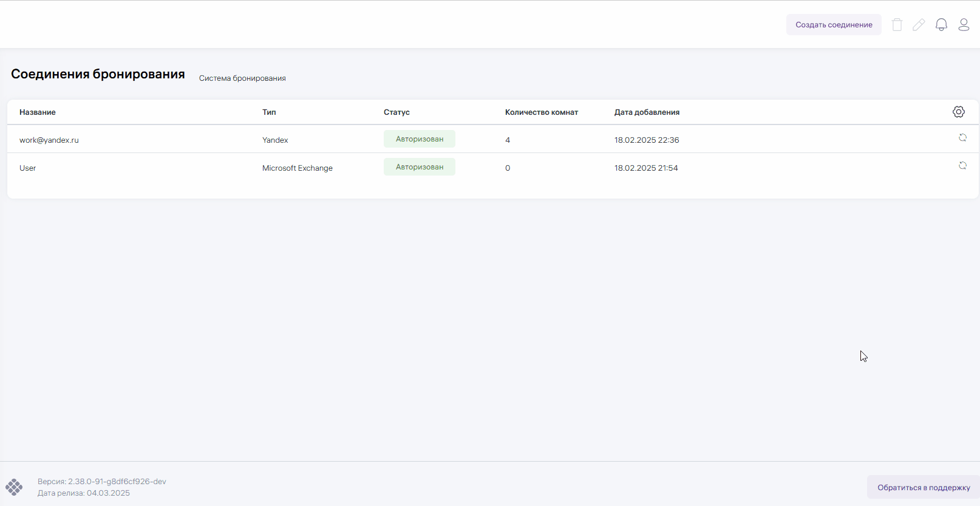Click Авторизован badge in Microsoft Exchange row
The image size is (980, 506).
[x=420, y=167]
